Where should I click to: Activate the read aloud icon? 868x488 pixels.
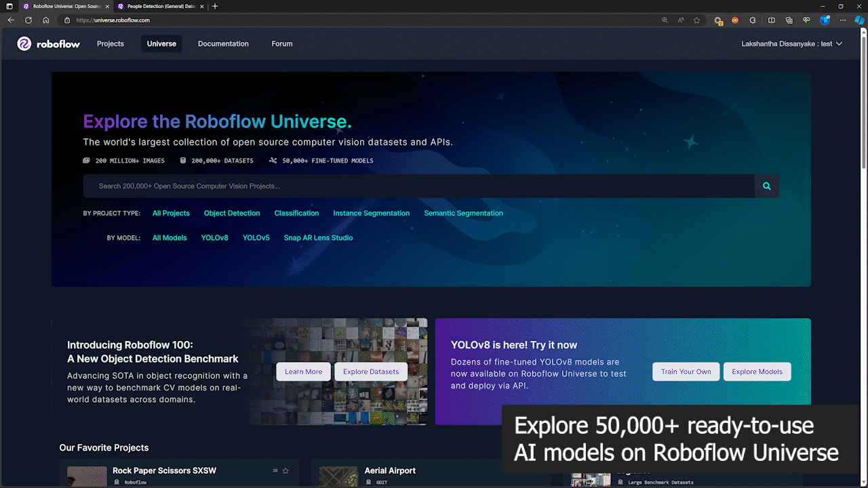[681, 20]
